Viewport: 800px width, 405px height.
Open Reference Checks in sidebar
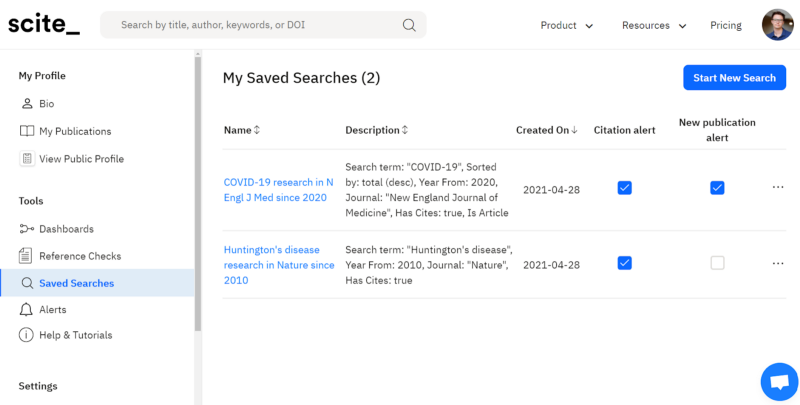pyautogui.click(x=79, y=256)
